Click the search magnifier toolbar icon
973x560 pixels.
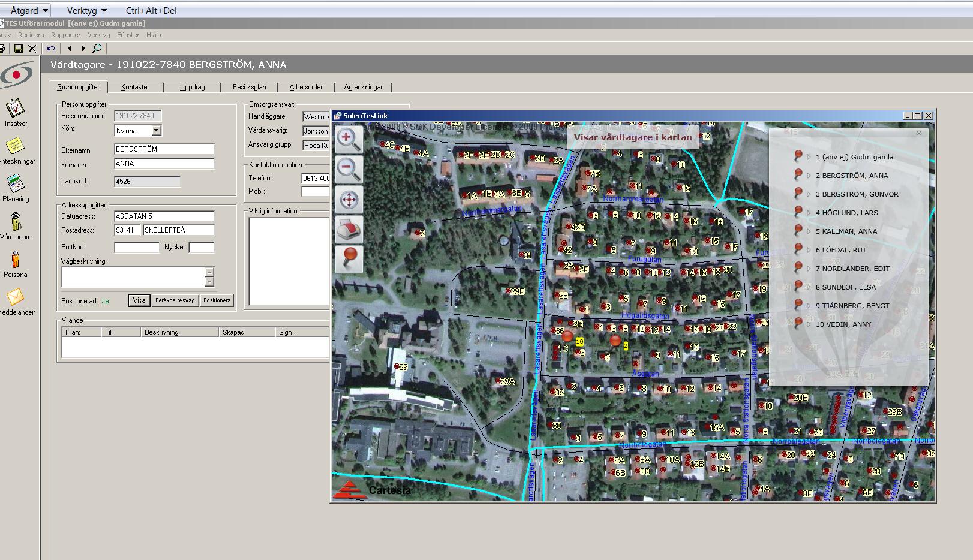click(97, 49)
